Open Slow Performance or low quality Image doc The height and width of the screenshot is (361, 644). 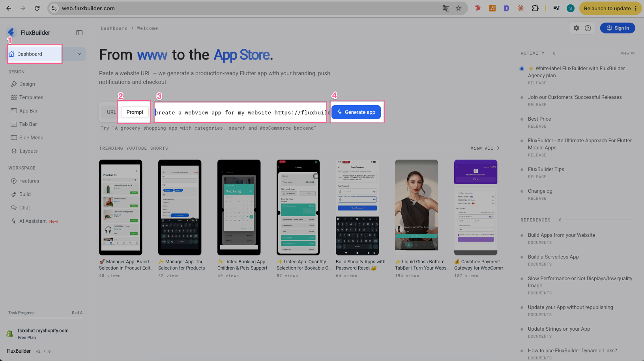(580, 282)
